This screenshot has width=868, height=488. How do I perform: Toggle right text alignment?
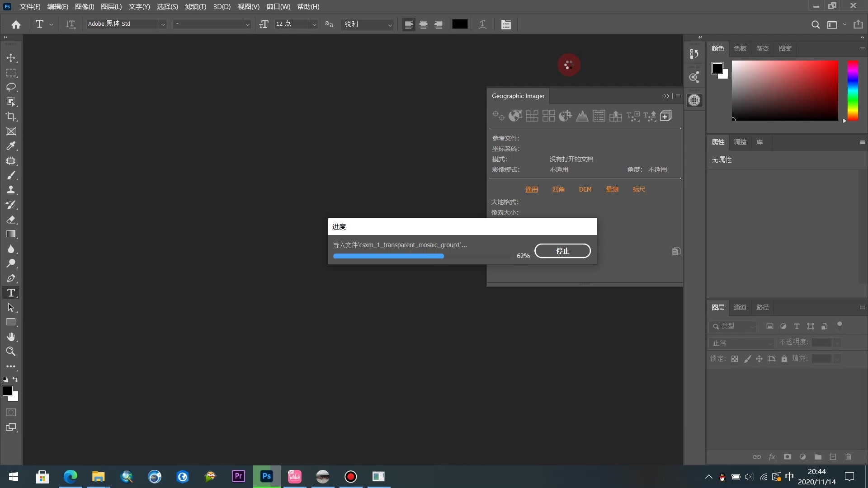pyautogui.click(x=438, y=24)
